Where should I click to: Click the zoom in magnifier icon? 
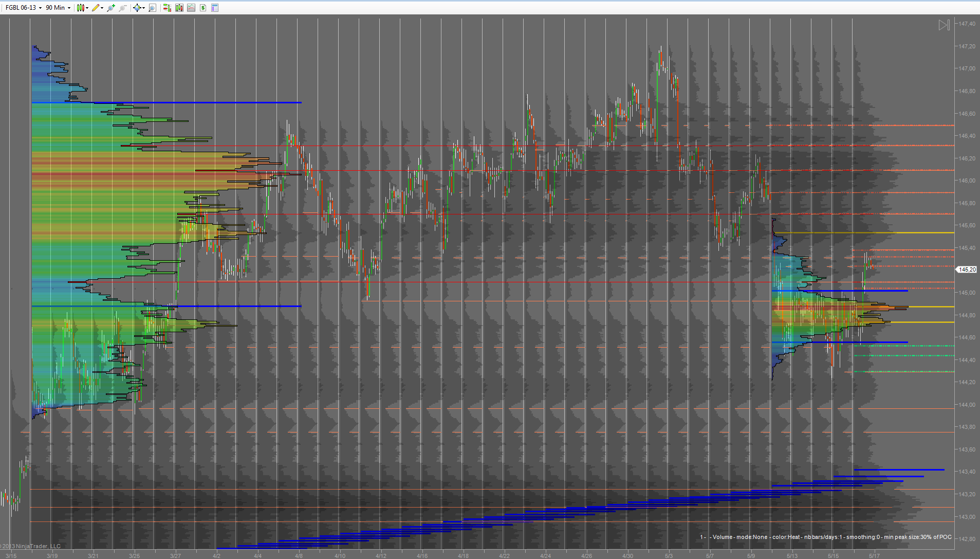[x=111, y=8]
